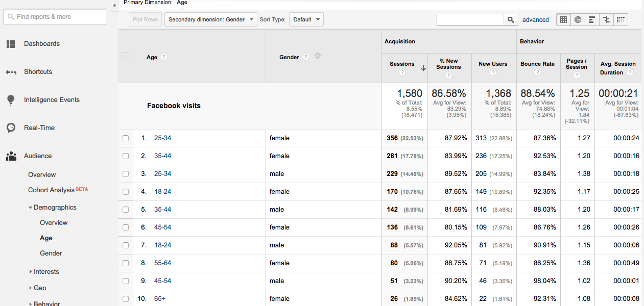The width and height of the screenshot is (644, 306).
Task: Open help tooltip for Bounce Rate
Action: pos(537,72)
